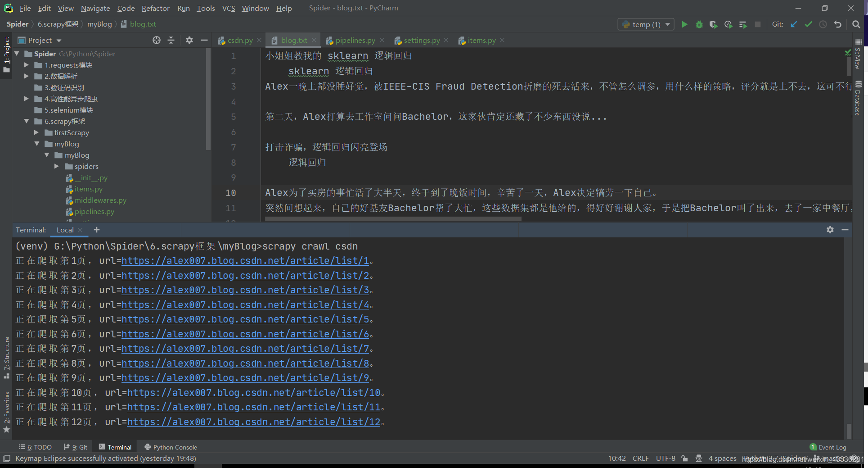Open Terminal panel gear settings
Viewport: 868px width, 468px height.
830,230
